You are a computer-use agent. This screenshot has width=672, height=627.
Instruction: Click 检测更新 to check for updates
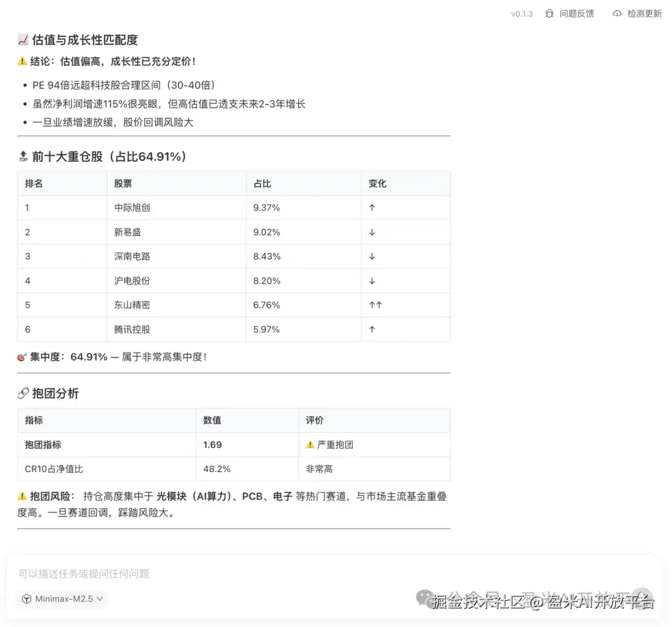pos(644,13)
